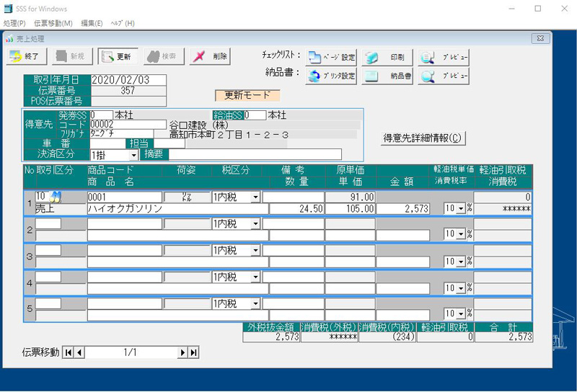Click the 摘要 (remarks) input field
This screenshot has height=392, width=577.
pos(254,154)
